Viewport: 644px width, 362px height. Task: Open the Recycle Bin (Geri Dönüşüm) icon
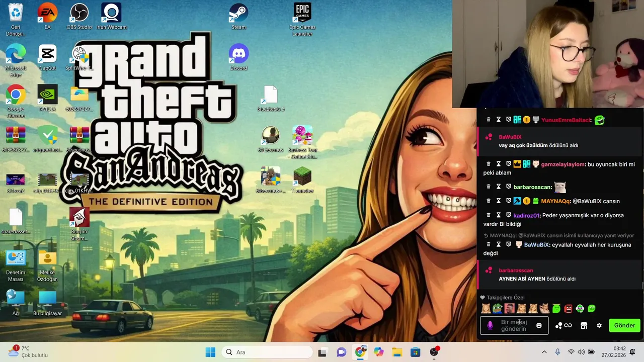16,19
